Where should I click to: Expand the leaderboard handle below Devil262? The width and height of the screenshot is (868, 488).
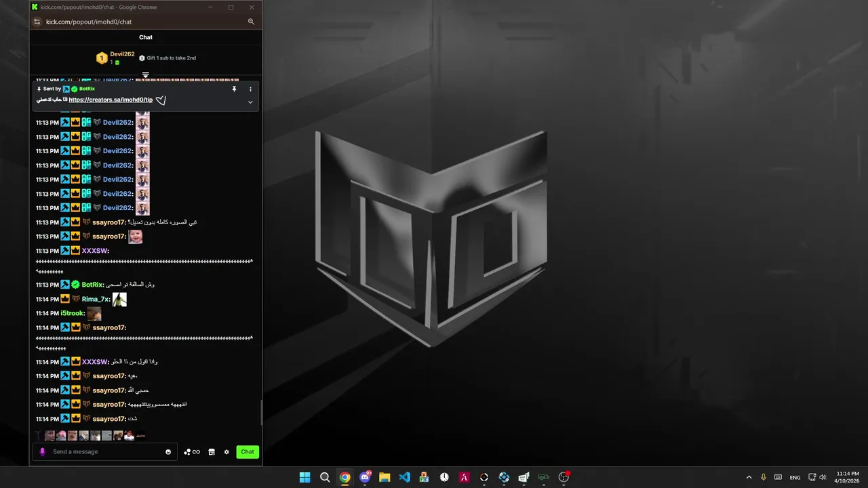[x=145, y=75]
